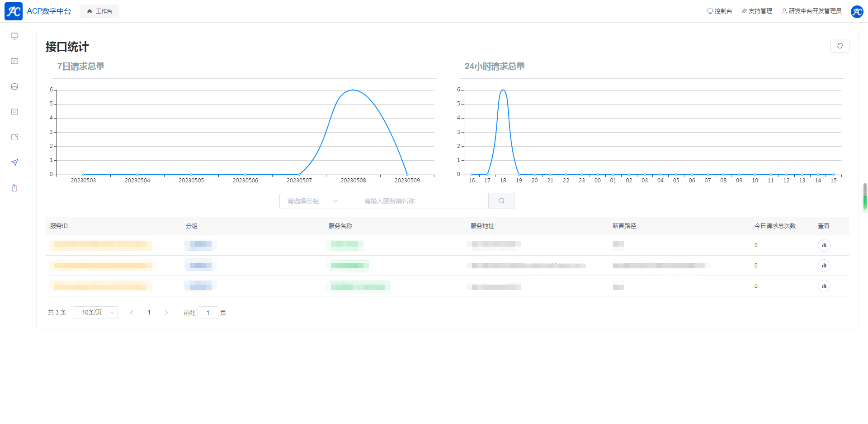Click the next page arrow in pagination
Viewport: 868px width, 424px height.
[166, 313]
